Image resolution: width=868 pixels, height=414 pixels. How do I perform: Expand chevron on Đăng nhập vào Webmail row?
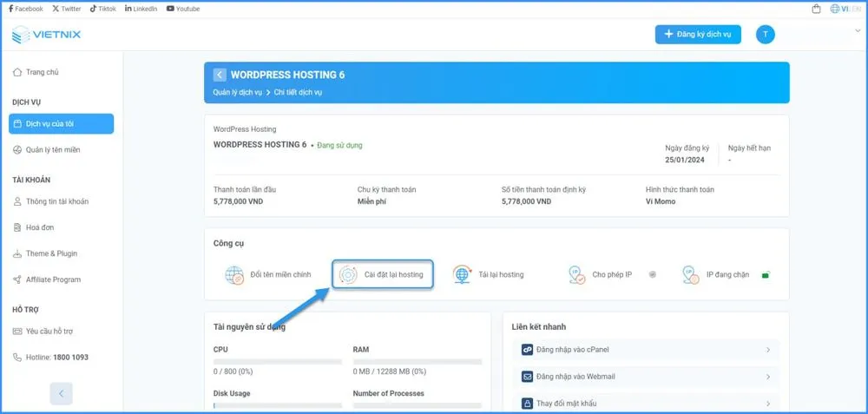pyautogui.click(x=768, y=377)
